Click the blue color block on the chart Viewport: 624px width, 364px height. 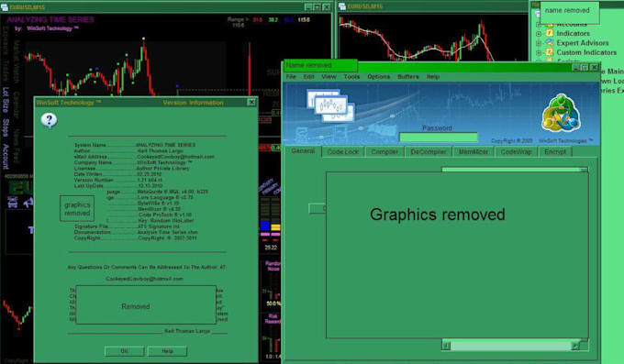pos(264,226)
